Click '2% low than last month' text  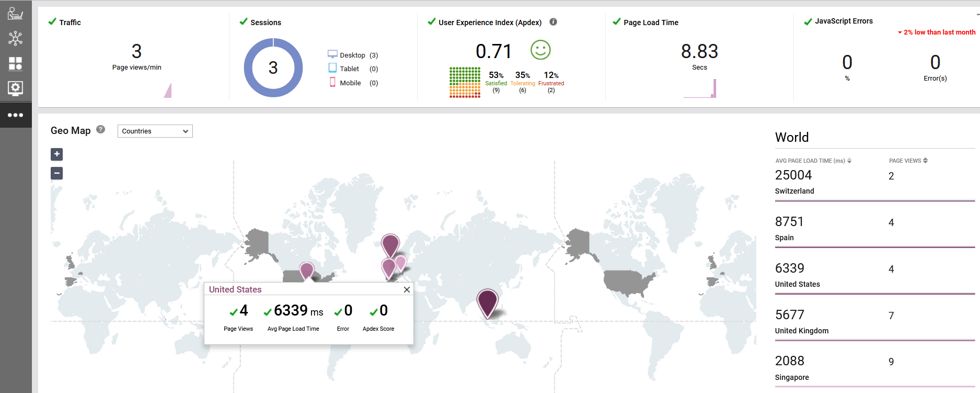coord(939,32)
